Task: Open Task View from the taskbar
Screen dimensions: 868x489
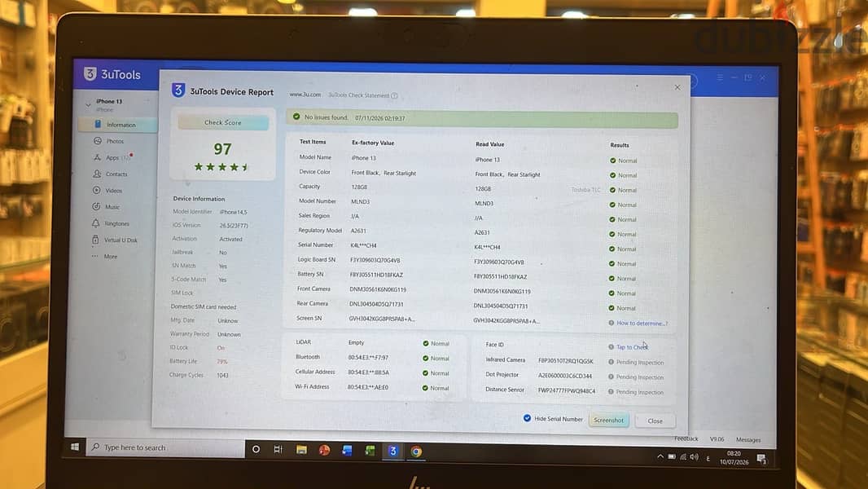Action: 278,450
